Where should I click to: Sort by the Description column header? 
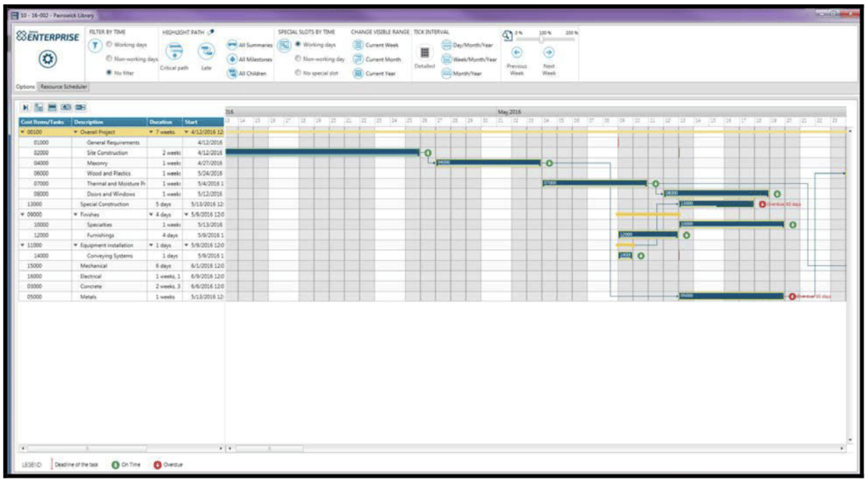coord(109,122)
